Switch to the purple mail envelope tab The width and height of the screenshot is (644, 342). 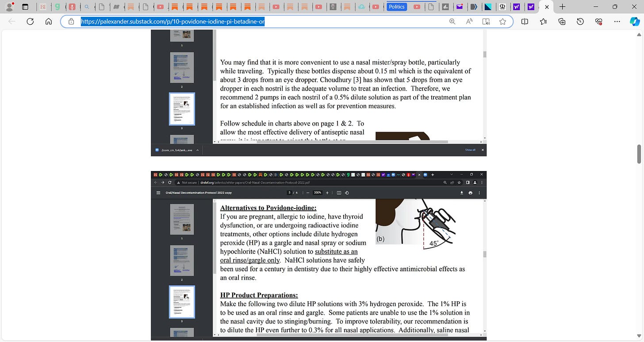click(x=460, y=7)
